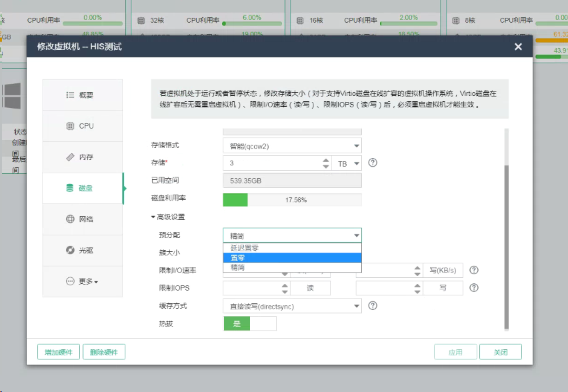Click the 8核 CPU icon in background
Viewport: 568px width, 392px height.
[x=456, y=21]
